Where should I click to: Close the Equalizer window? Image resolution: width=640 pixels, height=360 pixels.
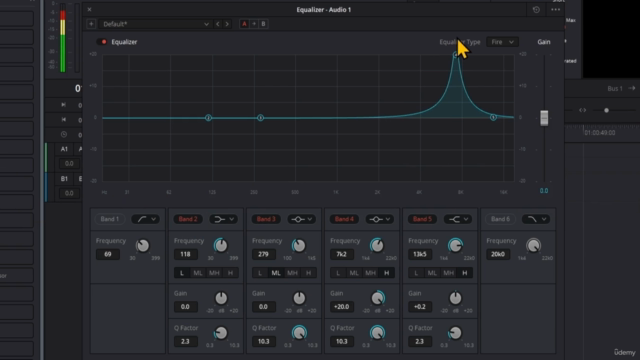tap(89, 9)
